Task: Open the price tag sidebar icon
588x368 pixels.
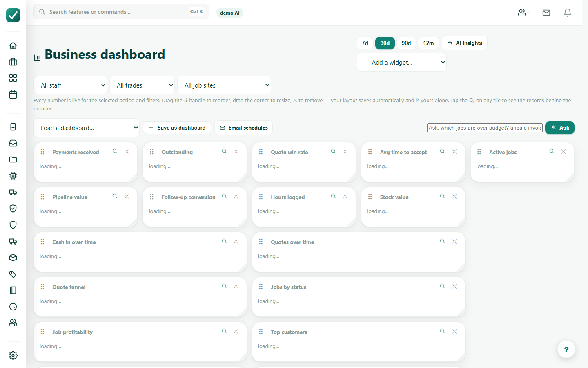Action: point(13,274)
